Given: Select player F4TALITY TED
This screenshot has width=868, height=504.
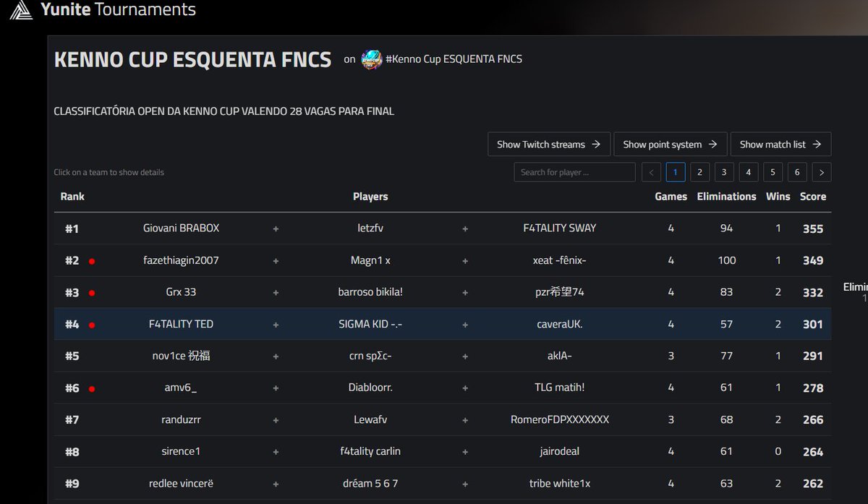Looking at the screenshot, I should [x=181, y=324].
